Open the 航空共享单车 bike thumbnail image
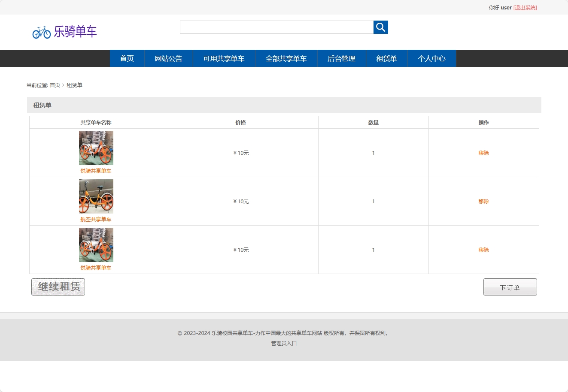The image size is (568, 392). coord(96,196)
